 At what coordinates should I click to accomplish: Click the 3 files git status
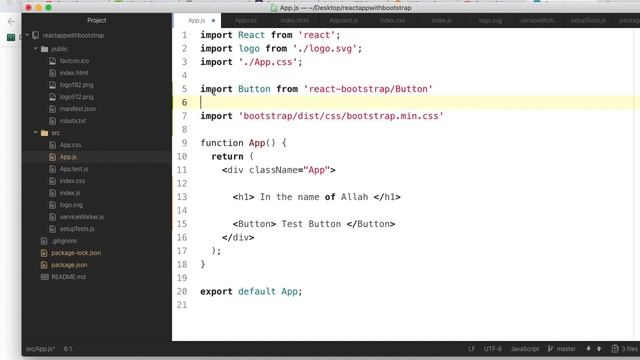(x=629, y=349)
